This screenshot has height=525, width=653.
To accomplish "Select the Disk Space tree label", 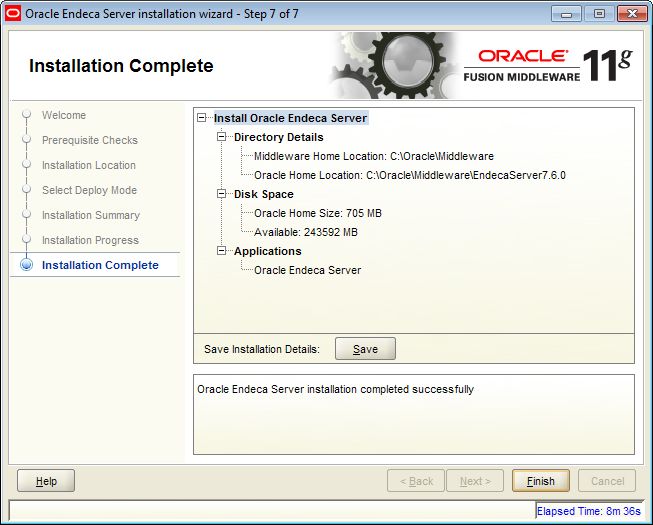I will click(x=264, y=194).
